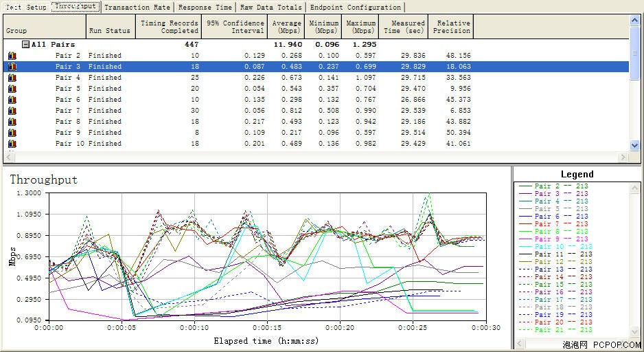Collapse the All Pairs group
Viewport: 644px width, 352px height.
click(x=25, y=45)
